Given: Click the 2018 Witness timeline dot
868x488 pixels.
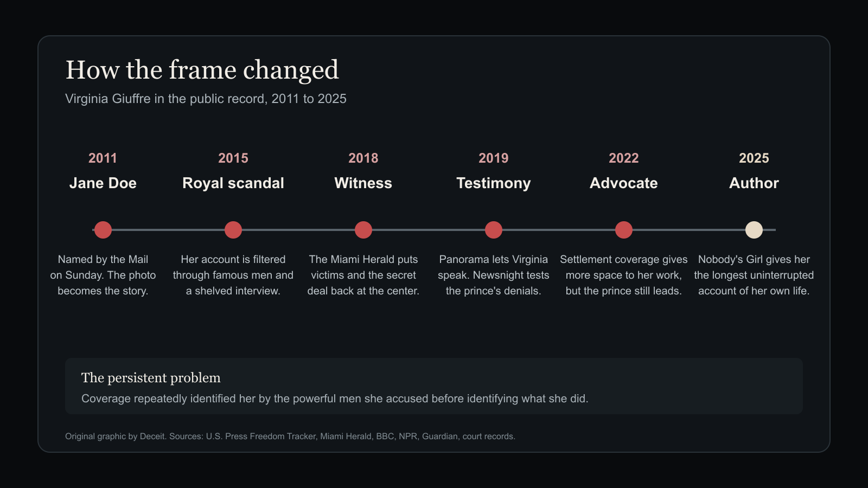Looking at the screenshot, I should pyautogui.click(x=363, y=230).
